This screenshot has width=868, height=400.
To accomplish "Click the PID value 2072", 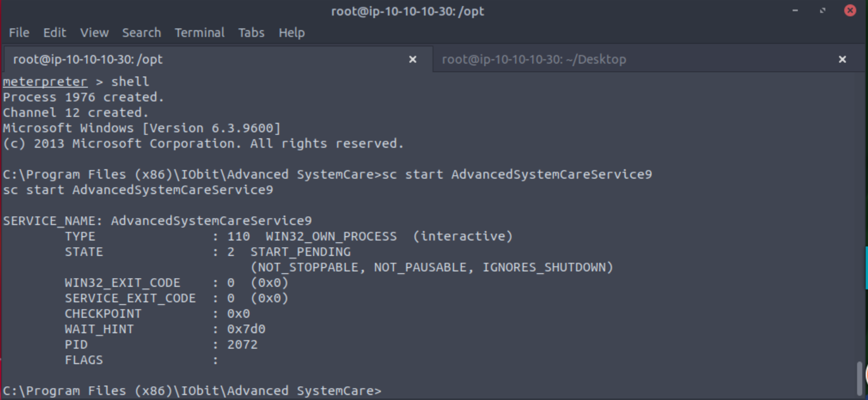I will tap(242, 344).
